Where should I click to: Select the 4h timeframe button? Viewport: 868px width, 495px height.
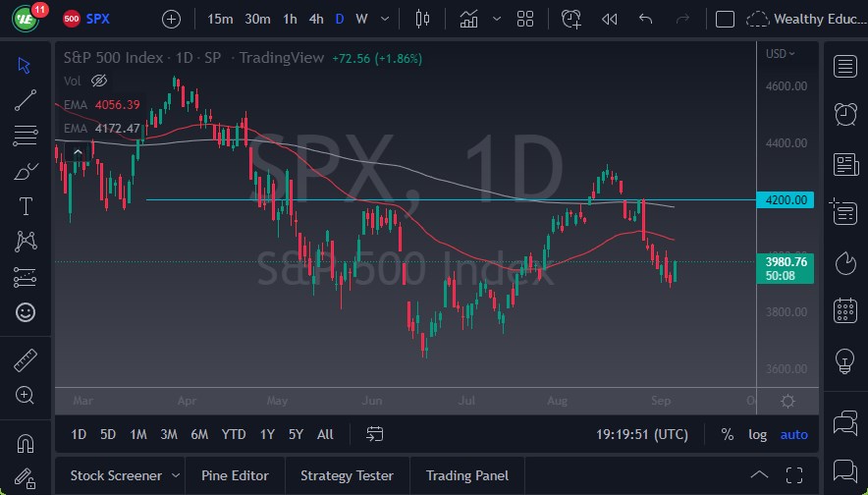[315, 19]
